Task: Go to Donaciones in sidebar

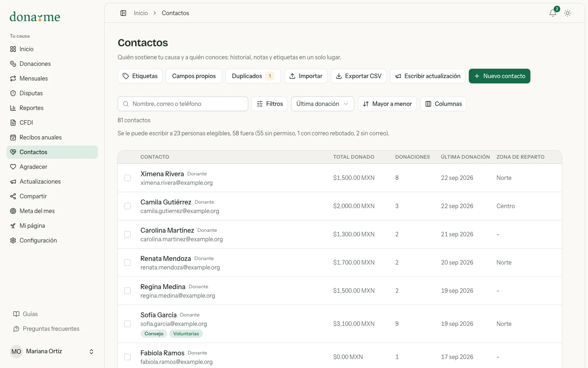Action: pyautogui.click(x=52, y=64)
